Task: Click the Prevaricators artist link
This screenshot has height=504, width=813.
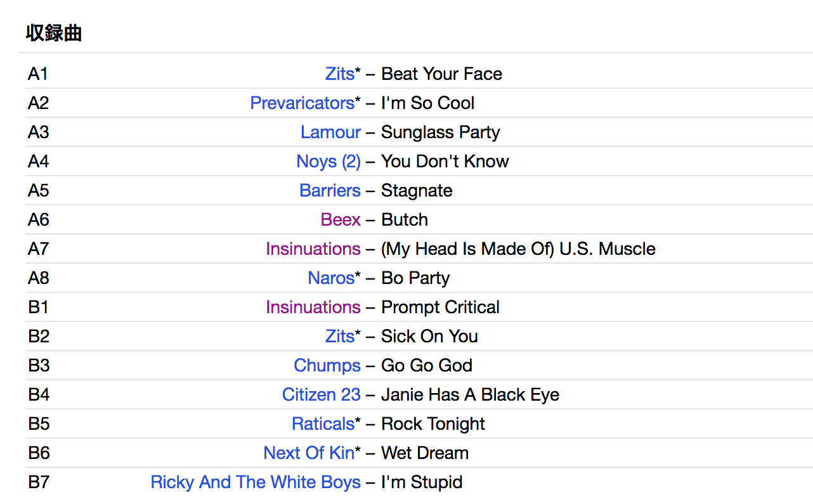Action: (302, 103)
